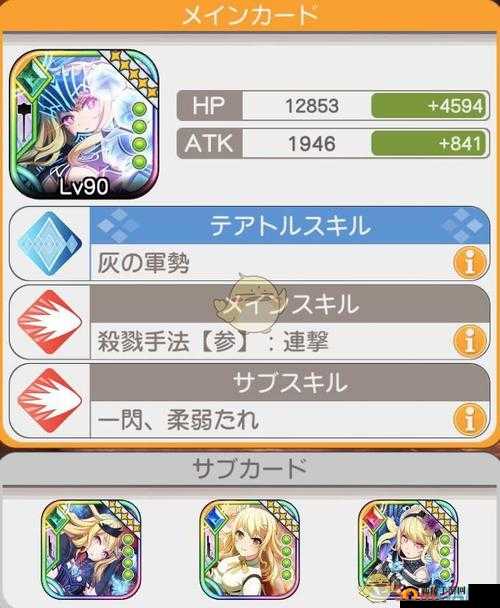The image size is (500, 608).
Task: Open info for 殺戮手法【参】：連撃 skill
Action: (x=469, y=341)
